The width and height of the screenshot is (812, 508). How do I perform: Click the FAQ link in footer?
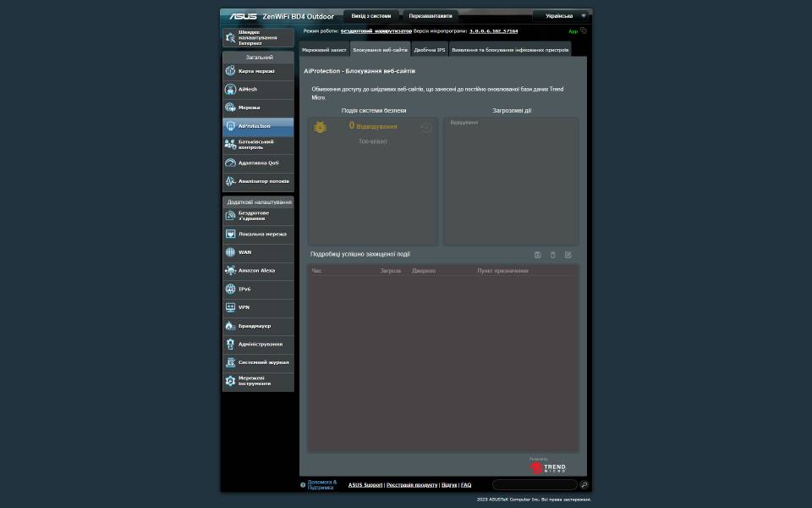[466, 485]
